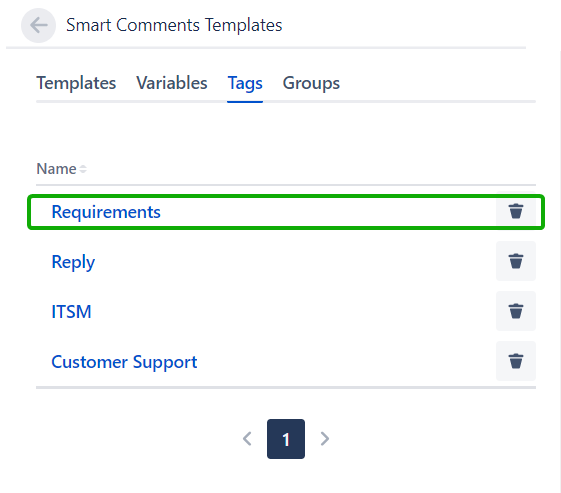
Task: Open the Customer Support tag link
Action: pyautogui.click(x=124, y=362)
